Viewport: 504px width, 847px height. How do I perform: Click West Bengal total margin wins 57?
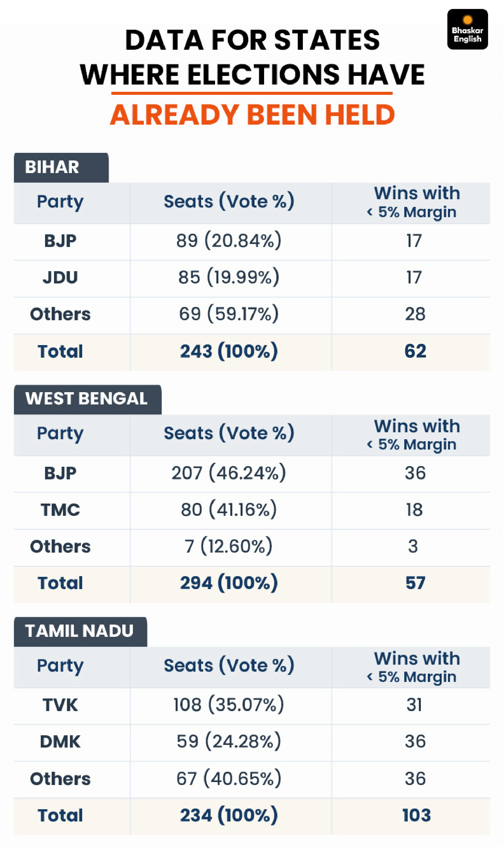click(x=415, y=583)
